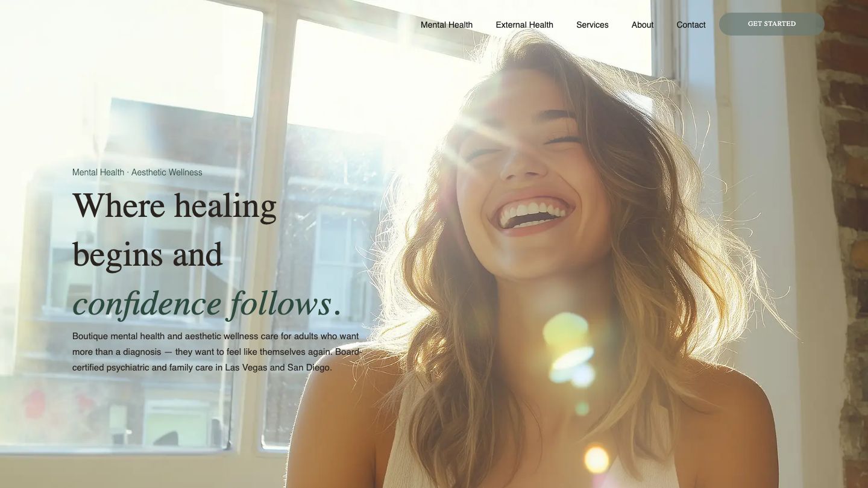Screen dimensions: 868x488
Task: Select About in the navigation bar
Action: (x=642, y=25)
